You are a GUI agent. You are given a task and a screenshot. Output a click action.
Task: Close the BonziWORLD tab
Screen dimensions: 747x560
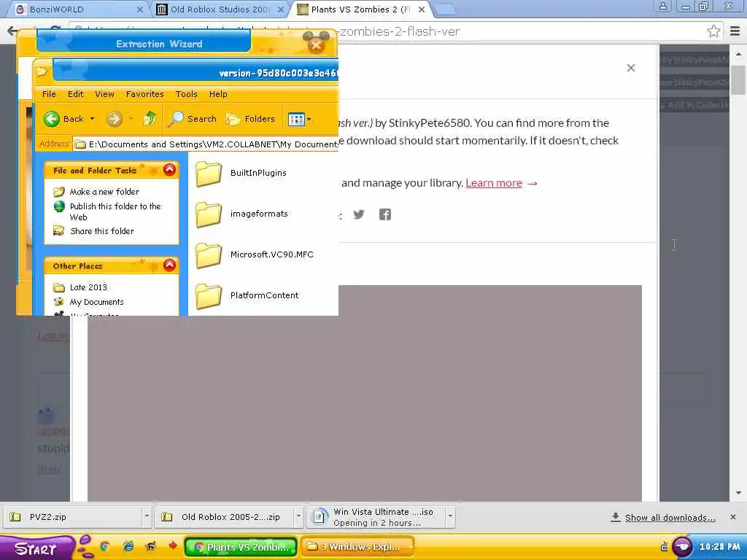(139, 9)
